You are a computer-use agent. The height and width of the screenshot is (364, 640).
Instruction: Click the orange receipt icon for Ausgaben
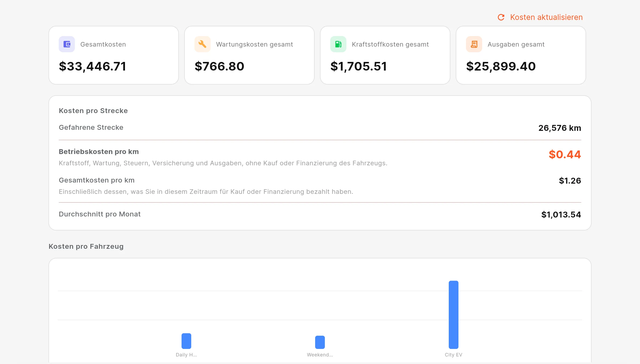(474, 44)
